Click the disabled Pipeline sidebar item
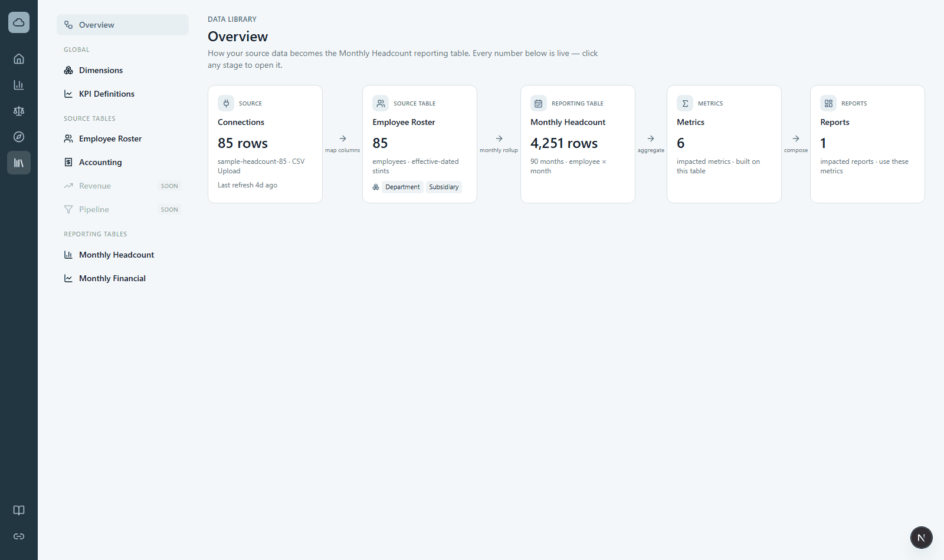Viewport: 944px width, 560px height. (x=123, y=209)
